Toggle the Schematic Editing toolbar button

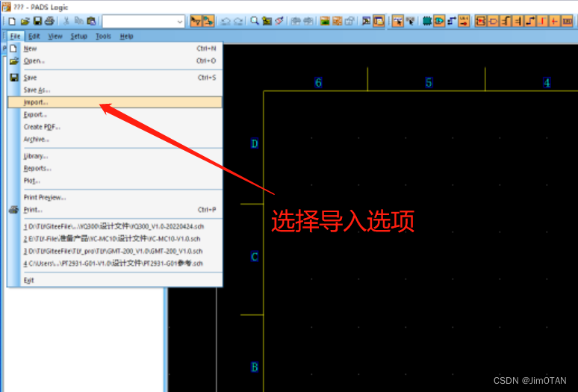click(x=208, y=22)
